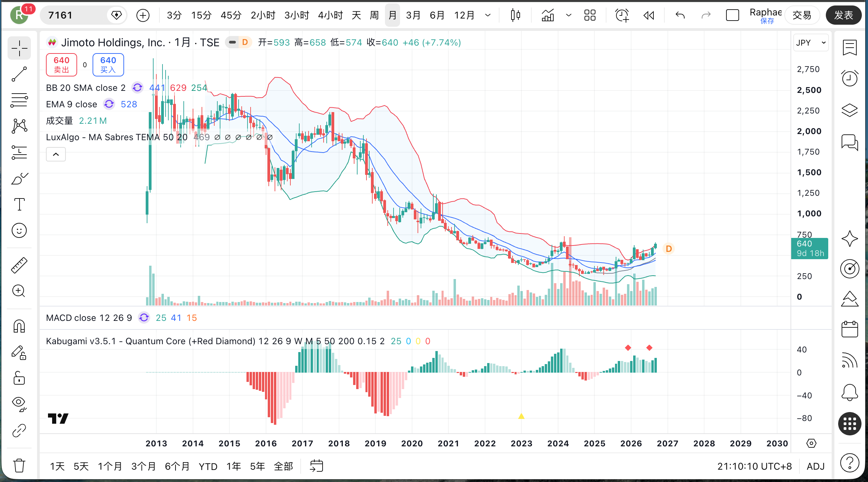Switch to the 周 weekly timeframe
This screenshot has width=868, height=482.
pyautogui.click(x=374, y=15)
